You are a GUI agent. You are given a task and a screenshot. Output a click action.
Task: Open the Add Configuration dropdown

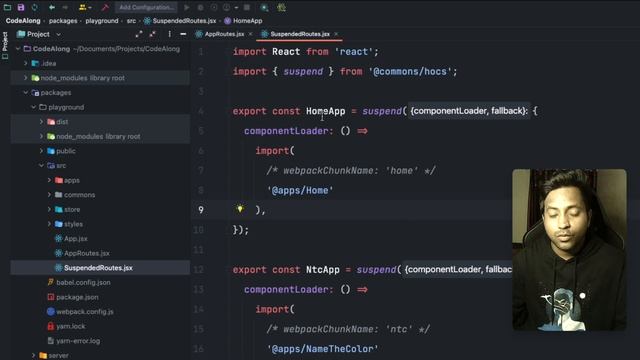pyautogui.click(x=146, y=7)
